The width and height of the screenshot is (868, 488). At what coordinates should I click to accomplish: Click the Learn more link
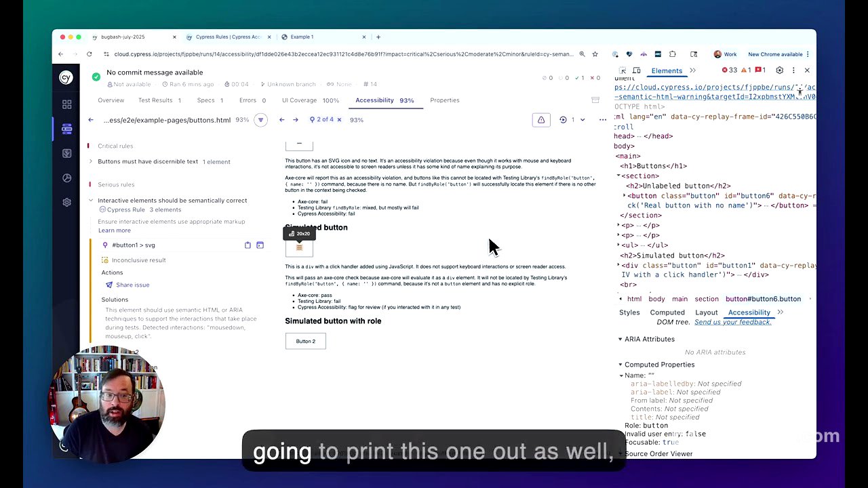tap(115, 230)
